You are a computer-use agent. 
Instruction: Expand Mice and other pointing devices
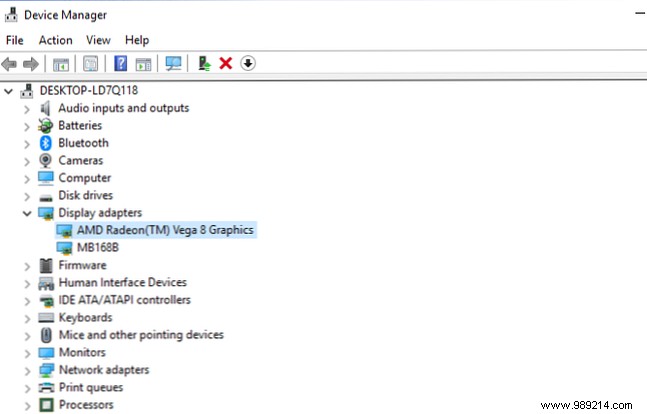(27, 336)
